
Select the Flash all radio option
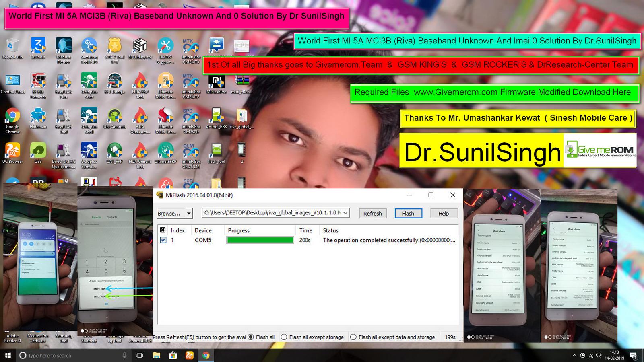tap(261, 337)
